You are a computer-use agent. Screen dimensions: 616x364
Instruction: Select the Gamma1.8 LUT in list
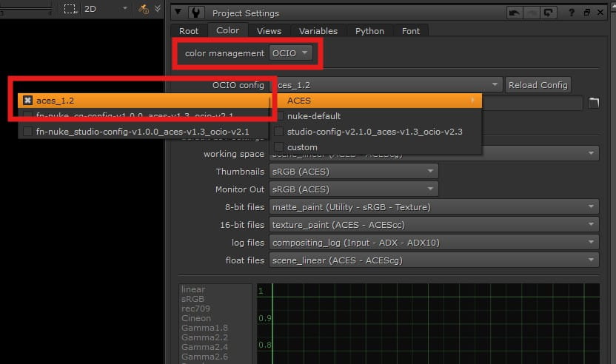point(204,328)
